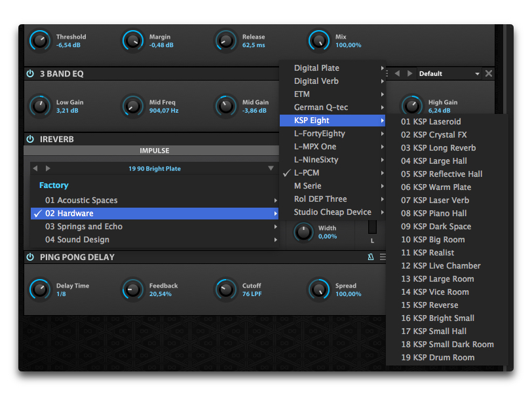
Task: Open the German Q-tec submenu
Action: 333,107
